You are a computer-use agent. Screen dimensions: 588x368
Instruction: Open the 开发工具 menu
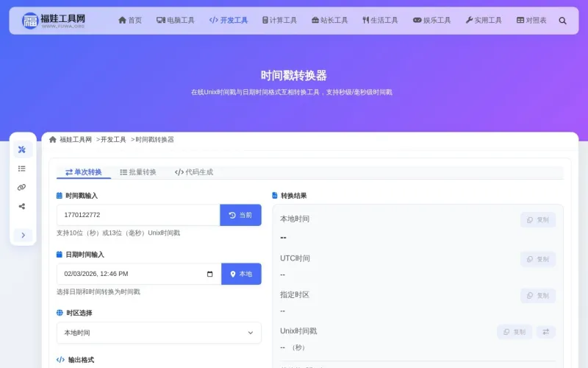tap(229, 21)
